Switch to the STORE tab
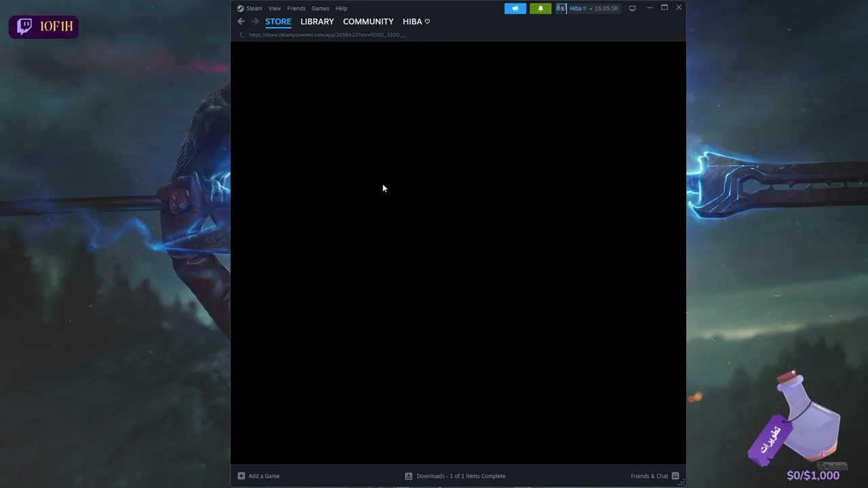Screen dimensions: 868x488 click(x=278, y=22)
